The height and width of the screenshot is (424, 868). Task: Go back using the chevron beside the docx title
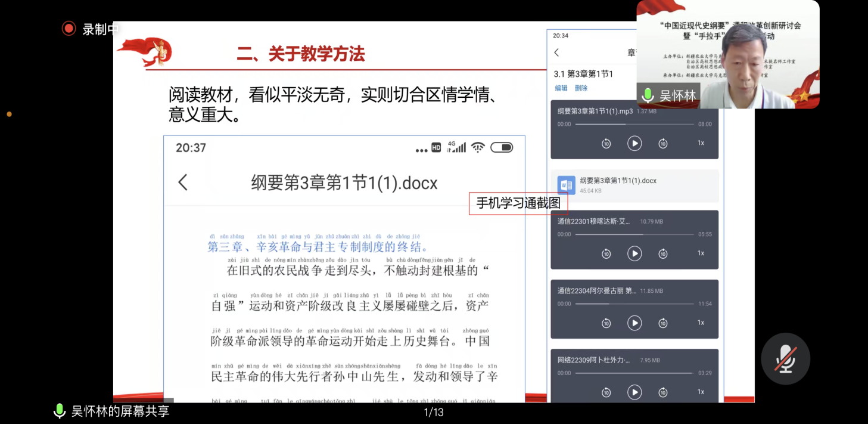point(183,182)
